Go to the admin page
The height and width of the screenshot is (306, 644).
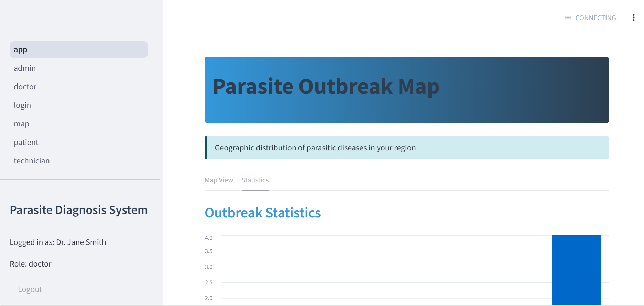tap(79, 68)
